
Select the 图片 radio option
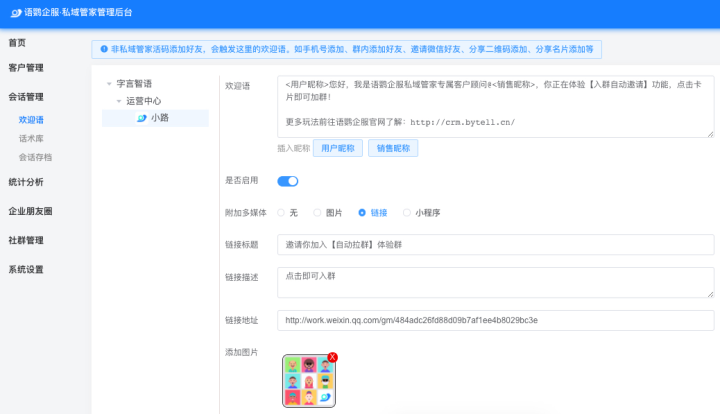[318, 213]
